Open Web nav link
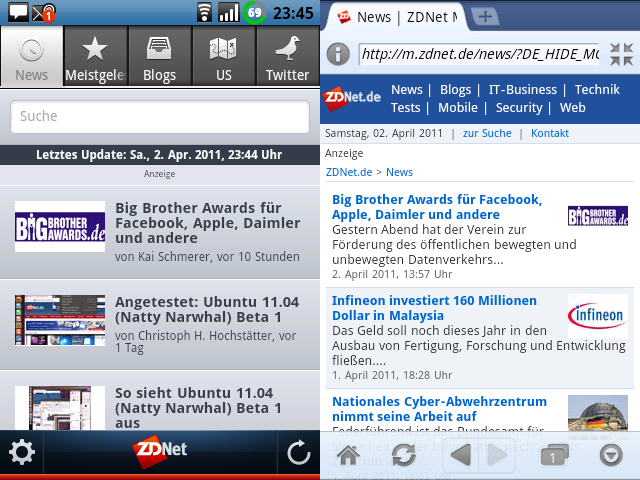This screenshot has height=480, width=640. [x=573, y=108]
